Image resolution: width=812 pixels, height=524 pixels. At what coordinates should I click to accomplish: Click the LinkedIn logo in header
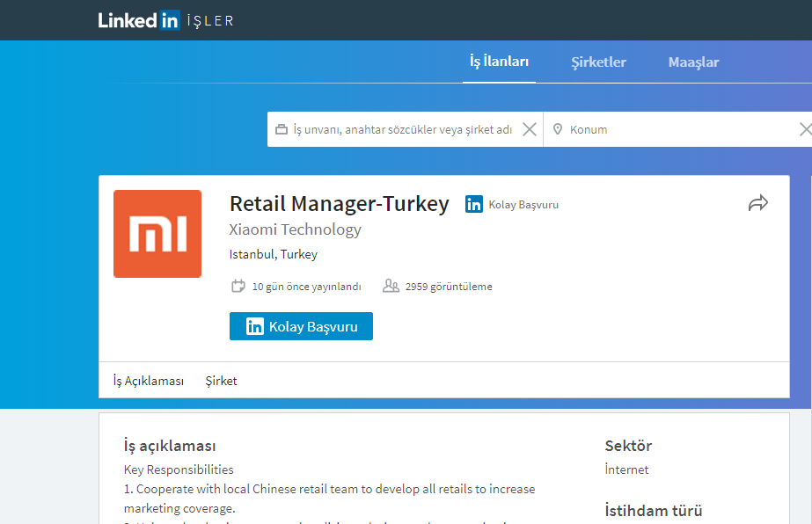[139, 20]
